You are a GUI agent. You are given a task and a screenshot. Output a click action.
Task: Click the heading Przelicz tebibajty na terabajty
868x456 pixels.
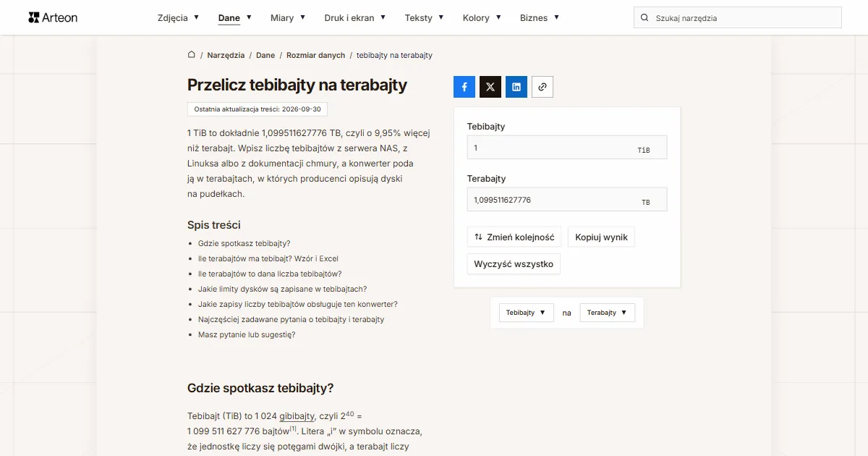[x=297, y=85]
